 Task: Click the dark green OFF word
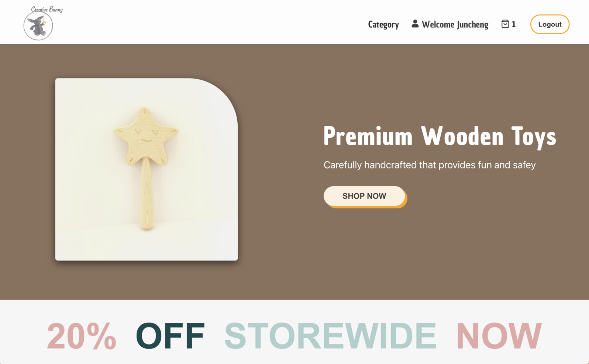click(x=170, y=336)
